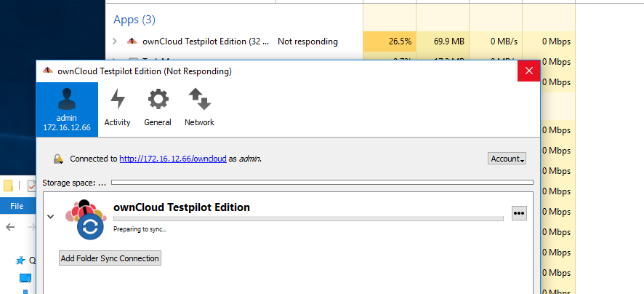The image size is (644, 294).
Task: Close the ownCloud Testpilot Edition window
Action: (528, 71)
